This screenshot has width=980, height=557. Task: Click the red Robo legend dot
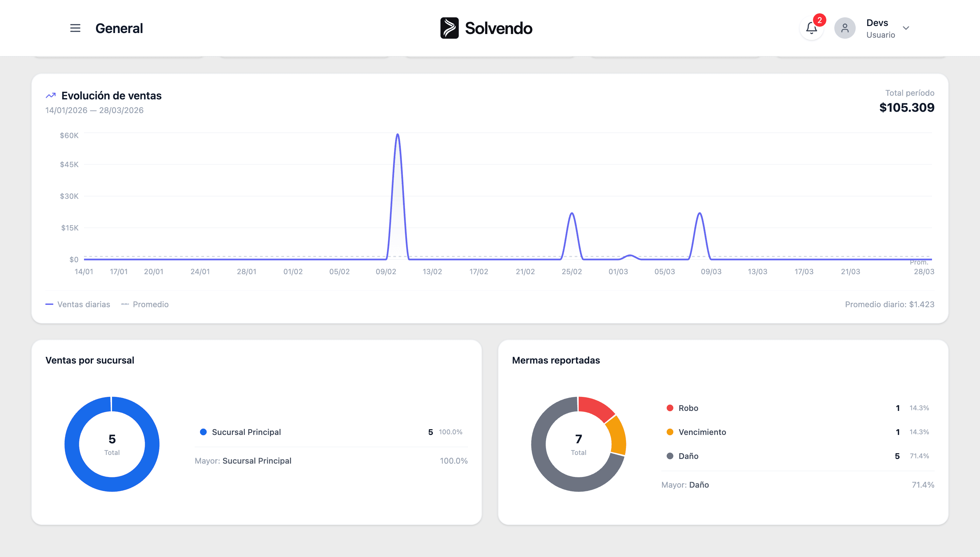(x=670, y=408)
